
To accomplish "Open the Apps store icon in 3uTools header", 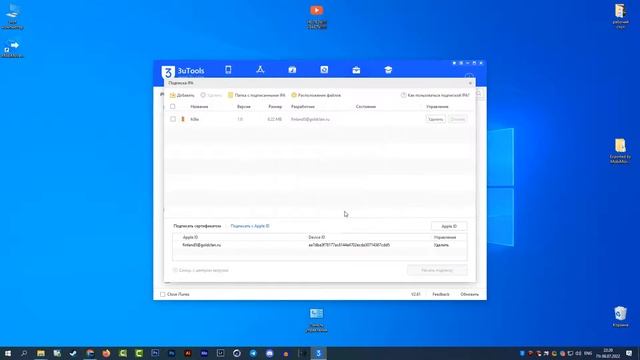I will (260, 70).
